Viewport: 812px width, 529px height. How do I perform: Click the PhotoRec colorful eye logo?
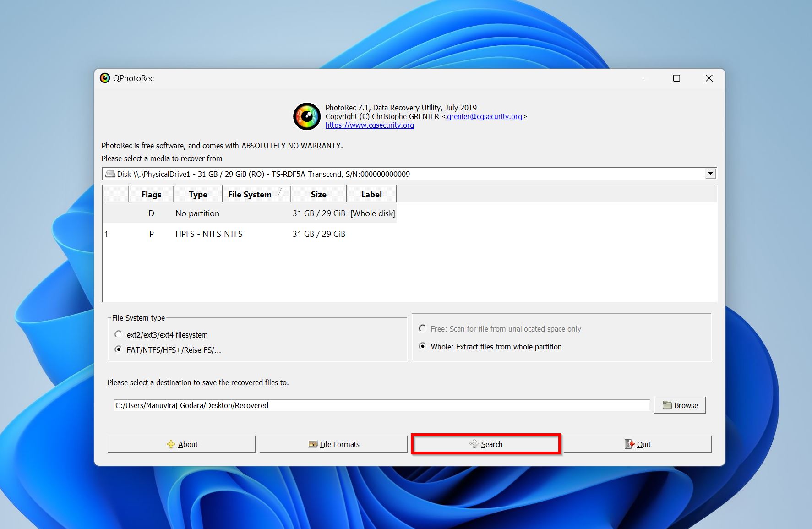[x=306, y=116]
